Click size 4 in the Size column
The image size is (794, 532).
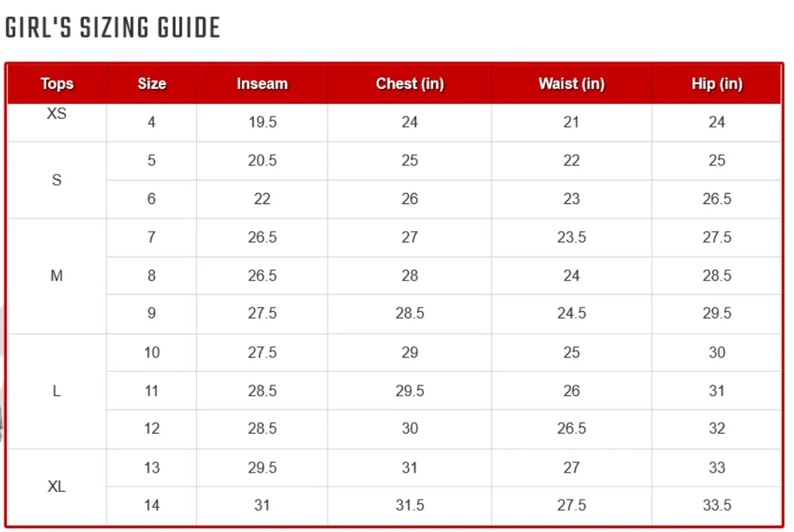pyautogui.click(x=152, y=122)
